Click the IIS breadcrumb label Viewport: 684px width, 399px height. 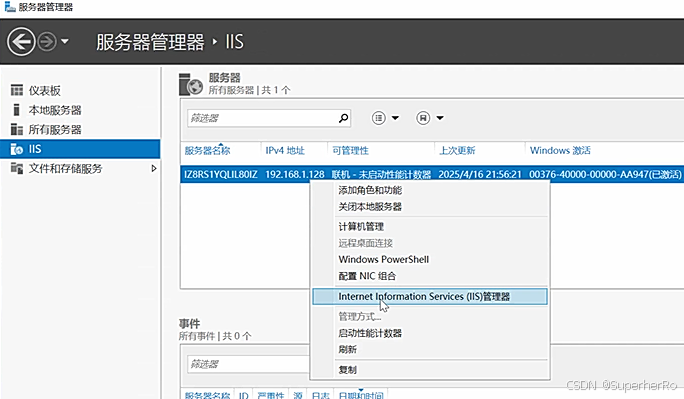click(x=234, y=42)
